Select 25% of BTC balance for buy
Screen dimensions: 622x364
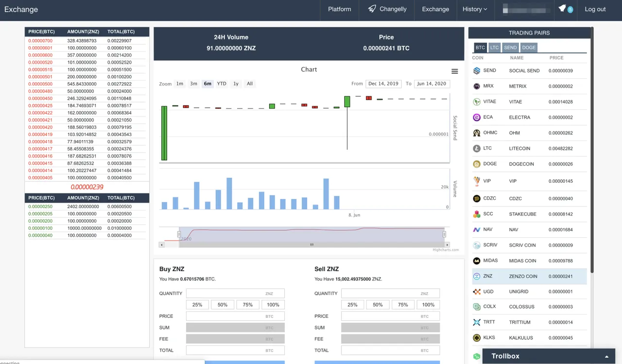(197, 305)
